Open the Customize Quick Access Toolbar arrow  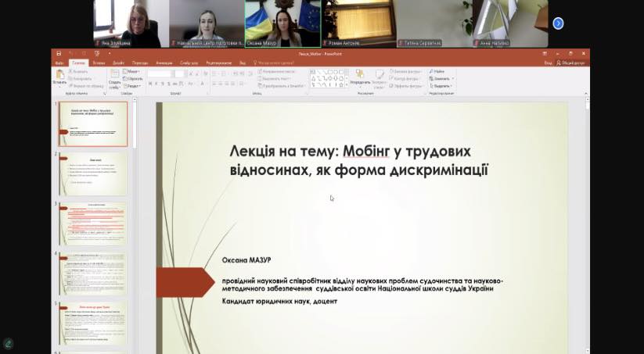click(110, 53)
